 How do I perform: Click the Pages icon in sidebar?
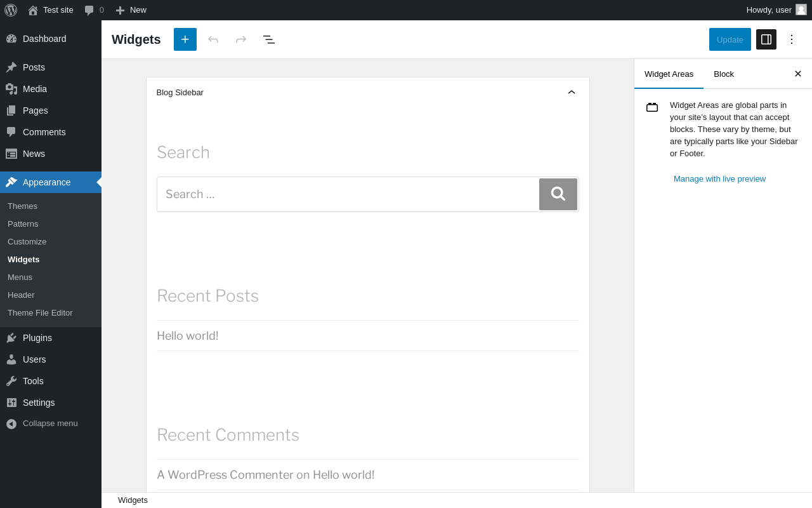[x=11, y=110]
